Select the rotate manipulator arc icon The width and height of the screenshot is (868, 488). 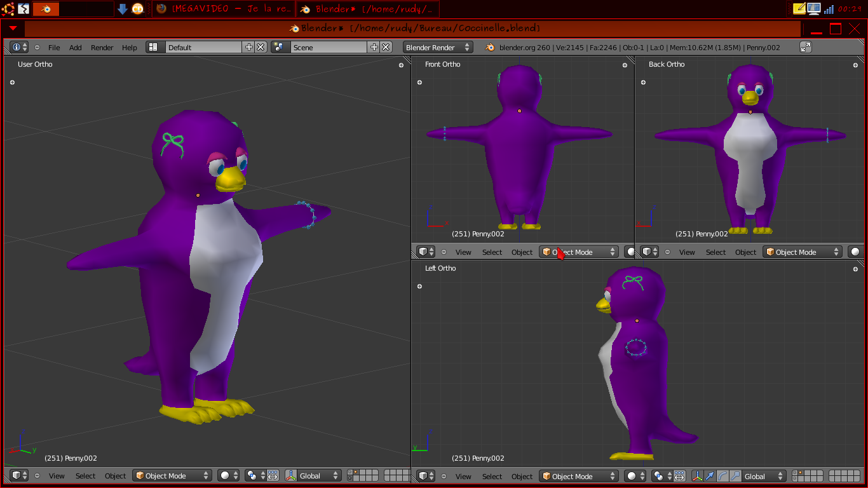[x=722, y=476]
